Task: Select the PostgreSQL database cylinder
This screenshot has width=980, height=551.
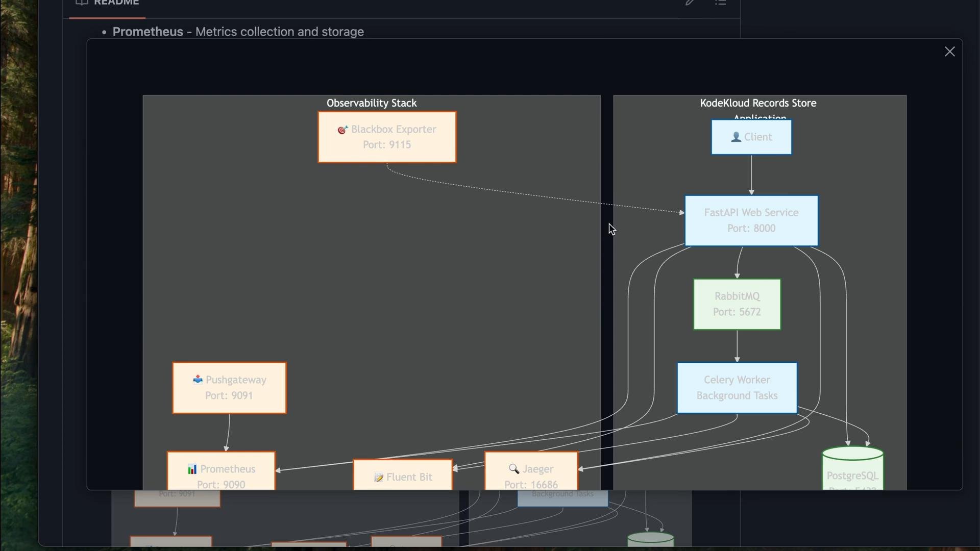Action: 853,468
